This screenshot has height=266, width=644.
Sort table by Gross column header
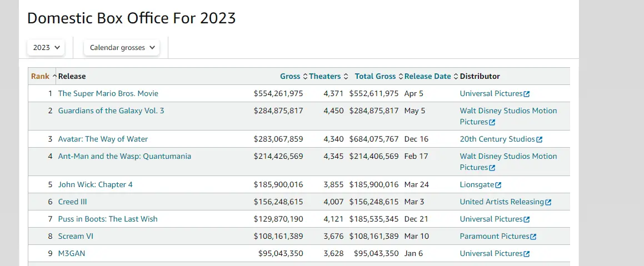[290, 77]
